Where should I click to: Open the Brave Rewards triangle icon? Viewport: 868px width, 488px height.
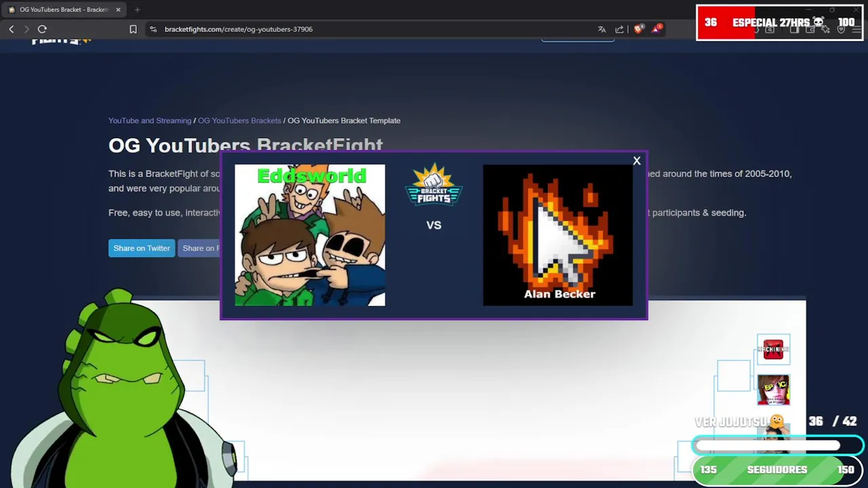[x=656, y=29]
